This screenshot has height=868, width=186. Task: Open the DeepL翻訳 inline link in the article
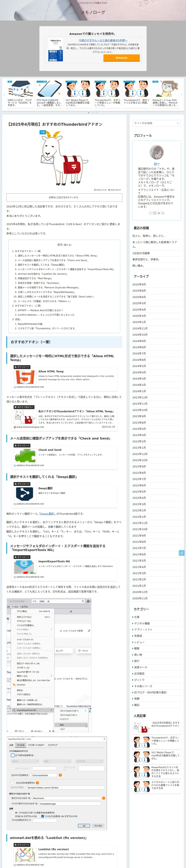pos(47,514)
